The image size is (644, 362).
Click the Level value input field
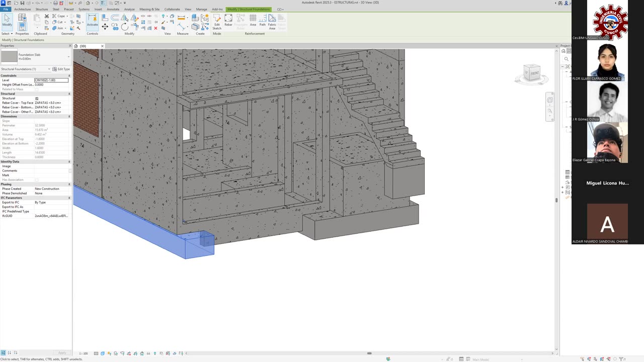pyautogui.click(x=51, y=80)
